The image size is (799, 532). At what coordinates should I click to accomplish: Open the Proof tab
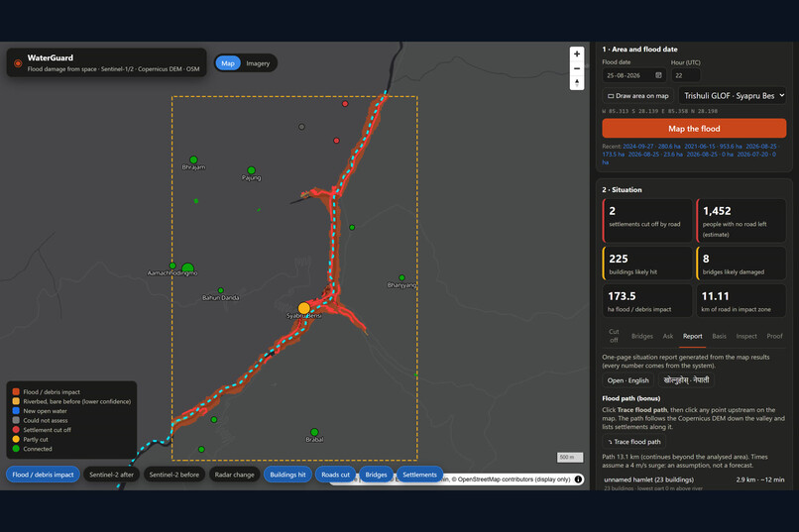point(774,336)
